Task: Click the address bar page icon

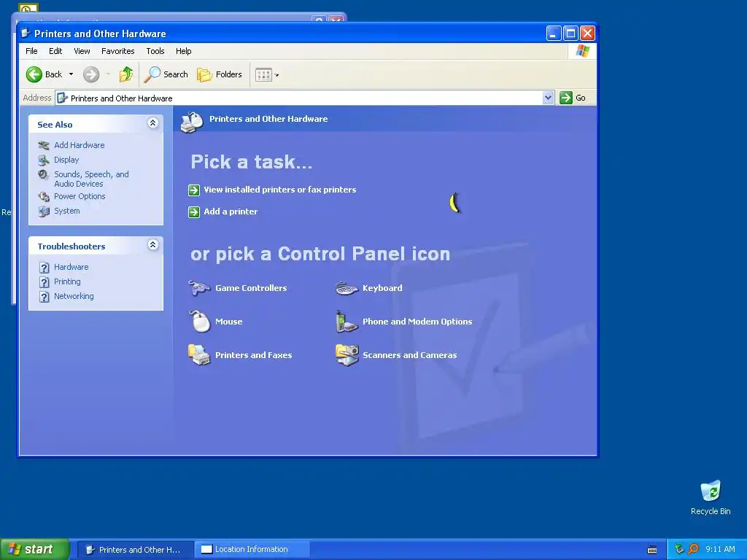Action: pos(63,98)
